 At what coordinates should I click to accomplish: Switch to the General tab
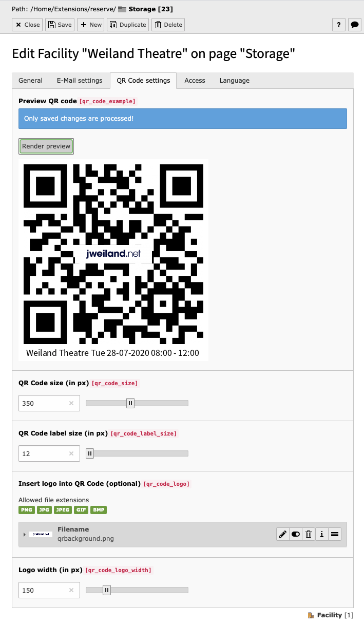click(30, 81)
